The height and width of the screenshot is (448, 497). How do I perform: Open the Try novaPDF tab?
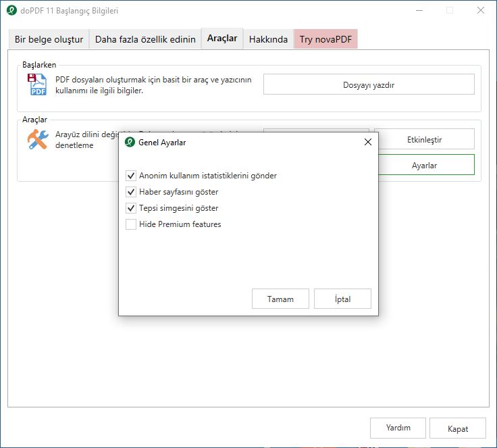pos(325,39)
